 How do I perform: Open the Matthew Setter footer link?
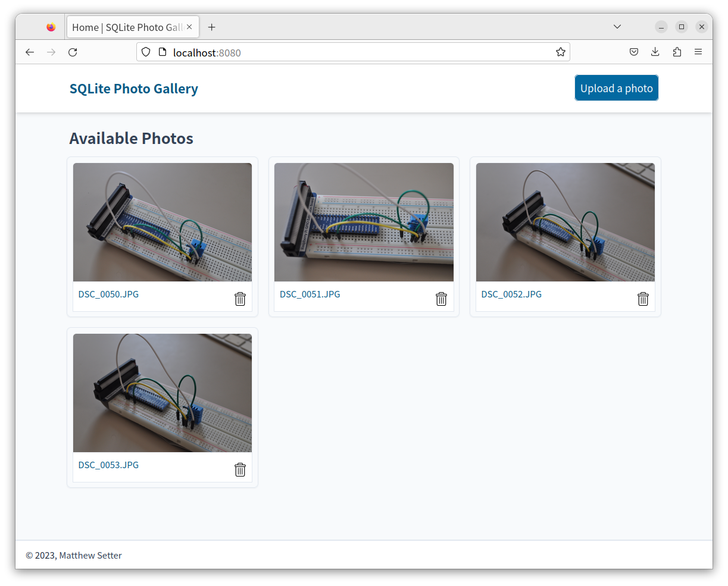tap(90, 555)
